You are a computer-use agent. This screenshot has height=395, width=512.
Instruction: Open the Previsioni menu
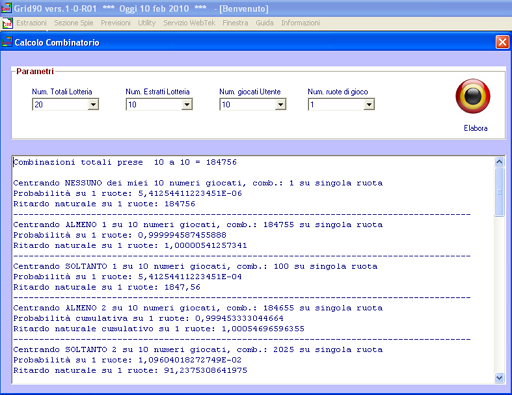(115, 23)
